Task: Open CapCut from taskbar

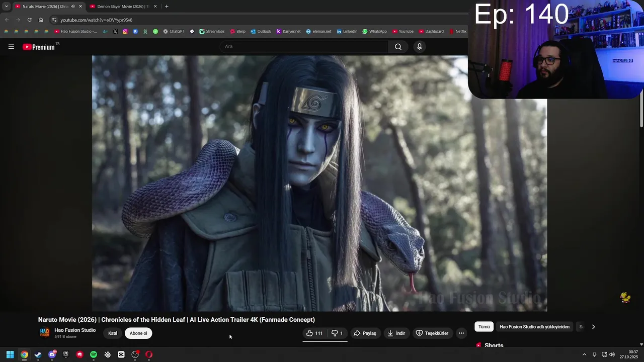Action: coord(121,354)
